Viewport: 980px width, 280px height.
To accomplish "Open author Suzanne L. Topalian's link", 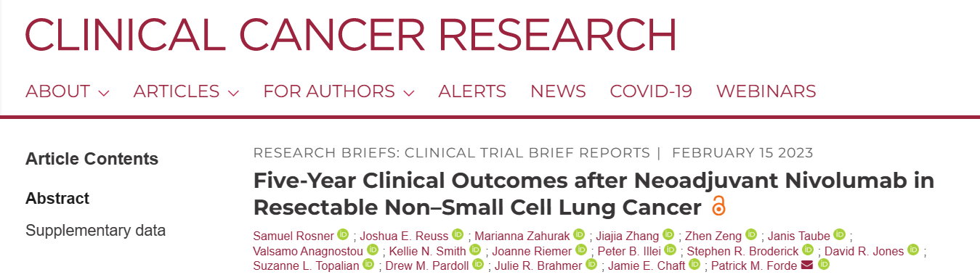I will (305, 265).
